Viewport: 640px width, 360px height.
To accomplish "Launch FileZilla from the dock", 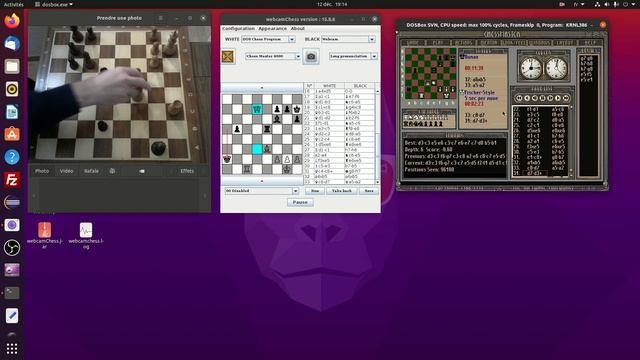I will pyautogui.click(x=12, y=180).
